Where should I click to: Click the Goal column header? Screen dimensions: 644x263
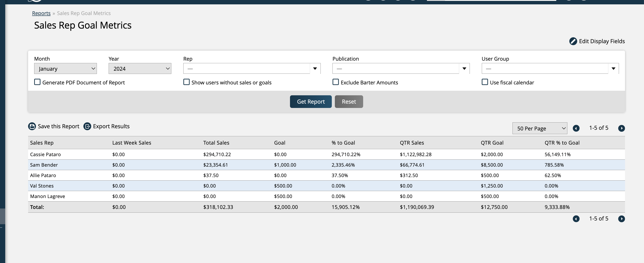point(280,143)
